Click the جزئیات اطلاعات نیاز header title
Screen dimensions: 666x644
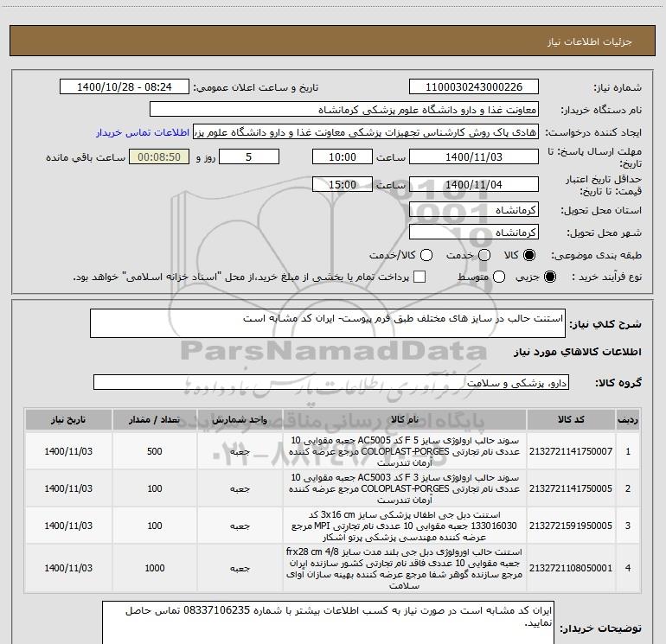(590, 41)
